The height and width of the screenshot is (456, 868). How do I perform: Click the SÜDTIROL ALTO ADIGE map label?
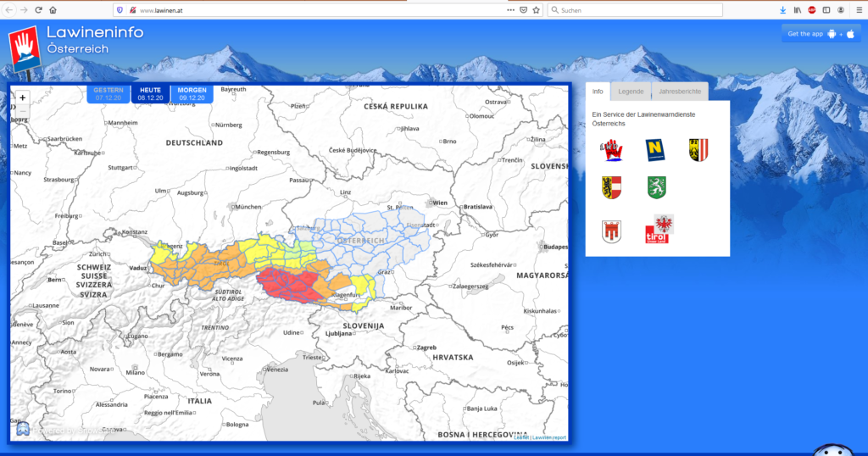228,295
